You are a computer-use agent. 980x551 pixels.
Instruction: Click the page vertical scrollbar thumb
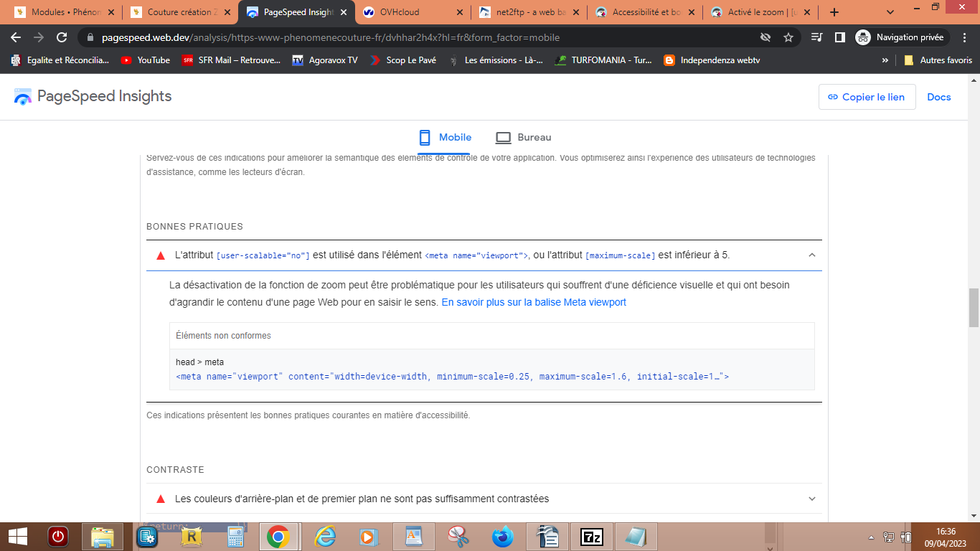click(974, 308)
